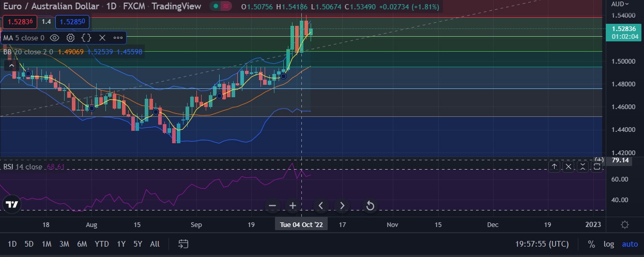The image size is (644, 257).
Task: Select YTD time range
Action: [102, 244]
